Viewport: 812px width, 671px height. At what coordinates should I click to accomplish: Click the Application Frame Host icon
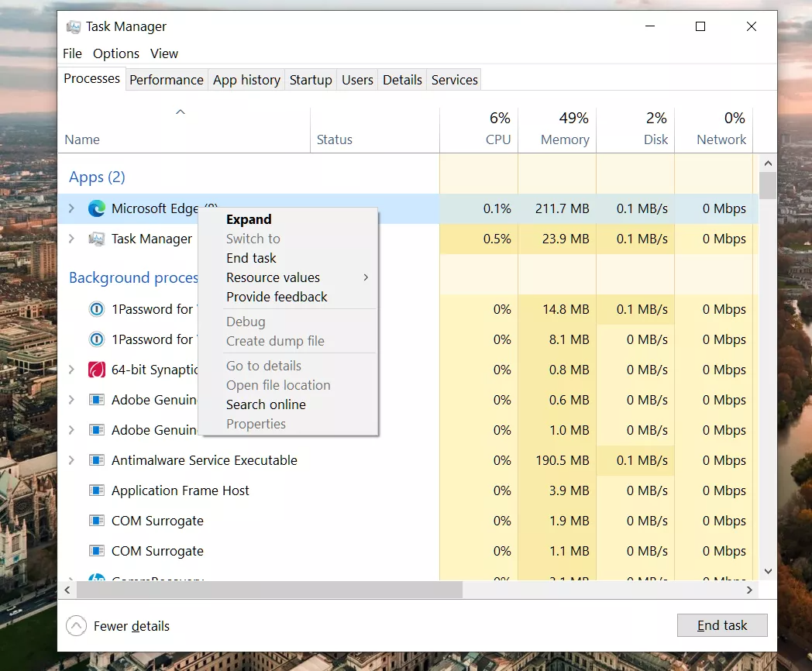[x=97, y=490]
